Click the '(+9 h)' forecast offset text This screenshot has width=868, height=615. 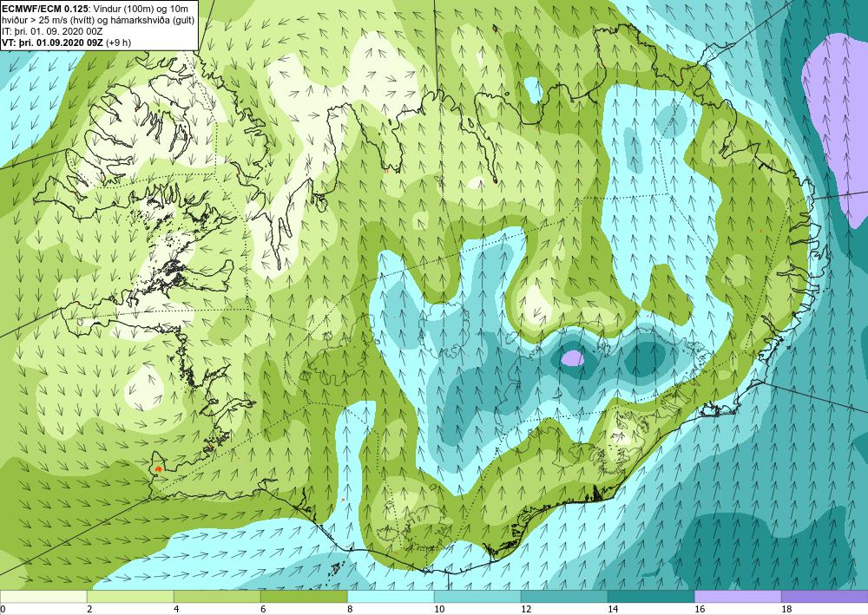(119, 43)
